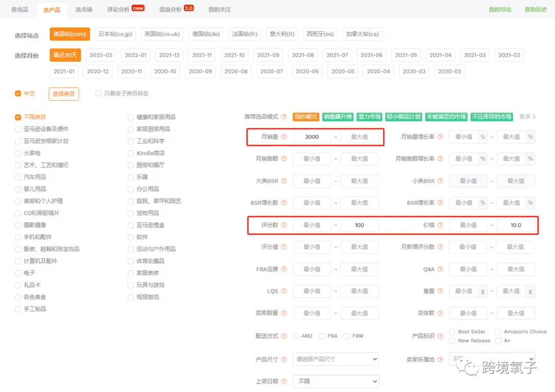
Task: Click the 价格 minimum value field
Action: (468, 225)
